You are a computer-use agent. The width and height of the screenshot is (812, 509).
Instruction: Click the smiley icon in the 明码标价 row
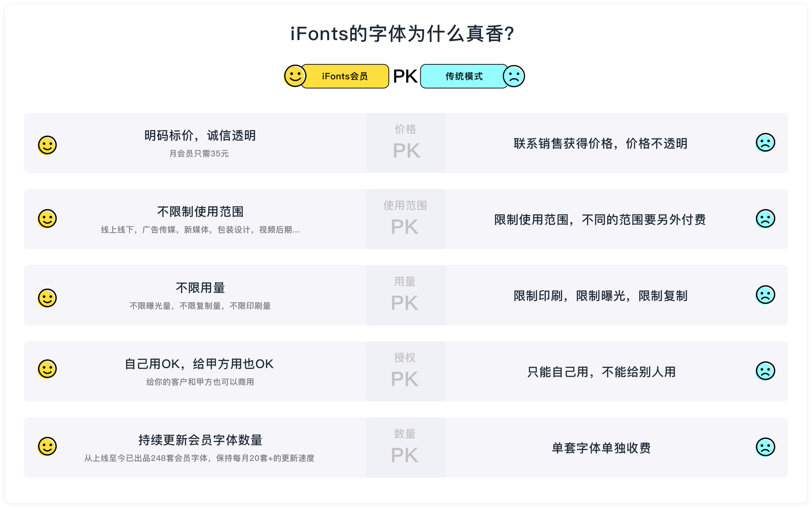(x=47, y=145)
